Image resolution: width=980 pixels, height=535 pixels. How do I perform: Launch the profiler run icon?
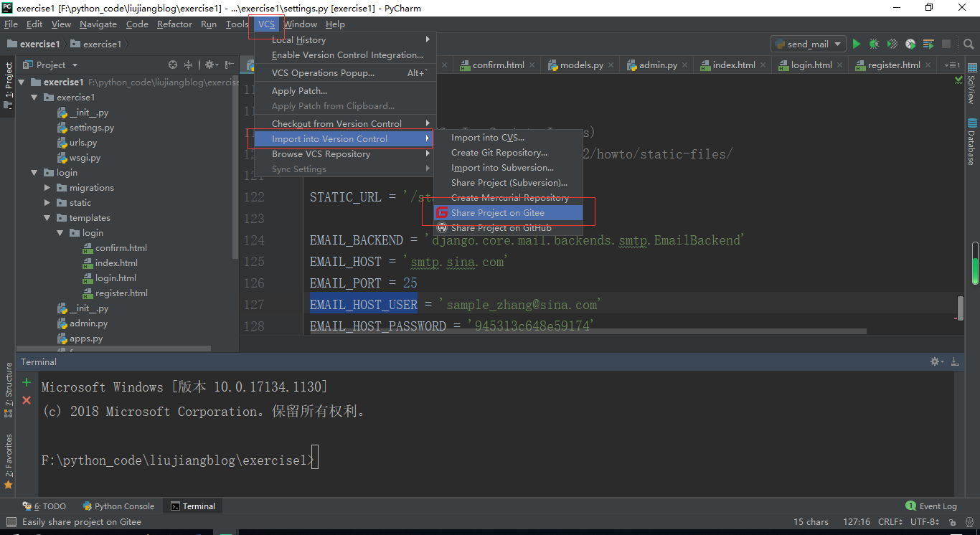[x=910, y=44]
